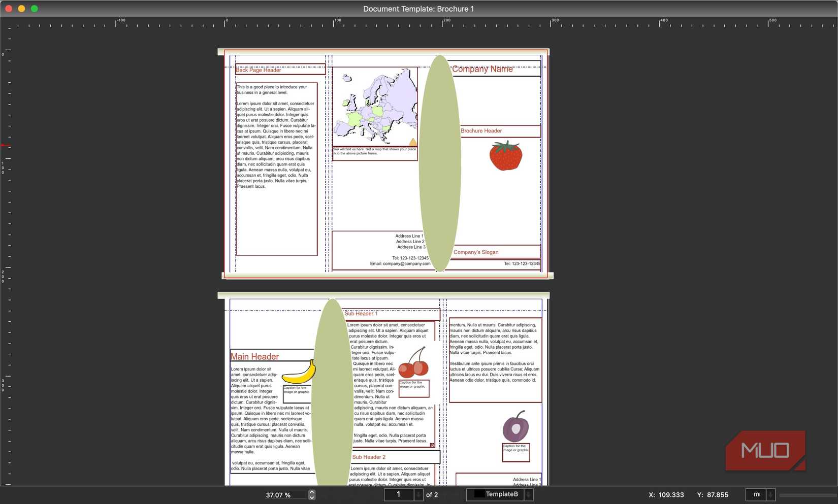Open the measurement unit dropdown
This screenshot has height=504, width=838.
[x=770, y=494]
